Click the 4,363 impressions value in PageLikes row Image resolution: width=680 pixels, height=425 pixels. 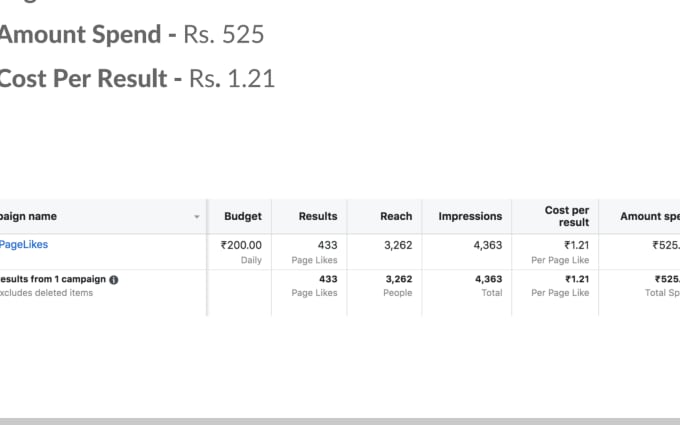pos(488,245)
